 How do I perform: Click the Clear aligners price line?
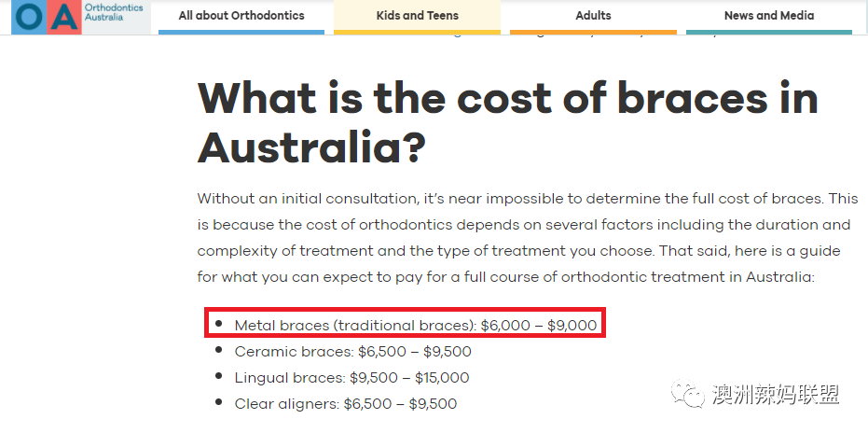tap(345, 404)
